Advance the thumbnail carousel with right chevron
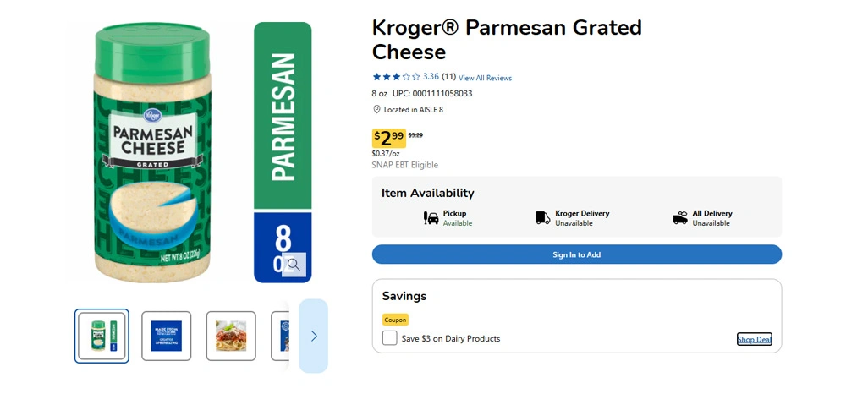 (314, 336)
